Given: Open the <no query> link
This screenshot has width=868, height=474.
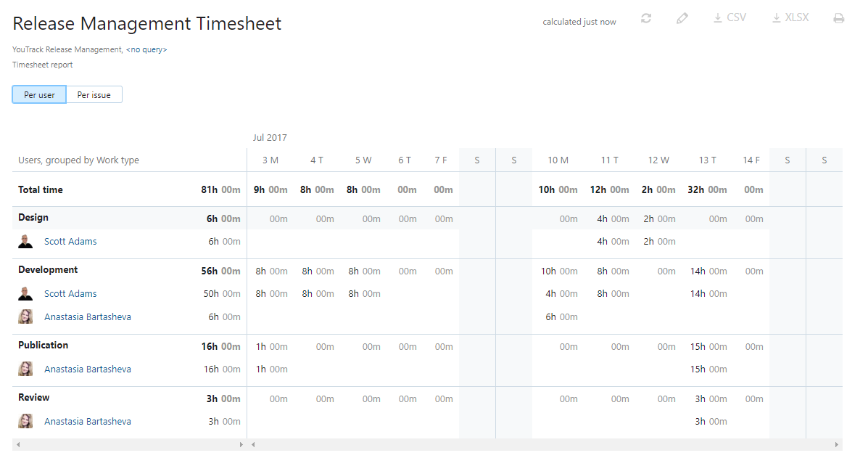Looking at the screenshot, I should (146, 49).
